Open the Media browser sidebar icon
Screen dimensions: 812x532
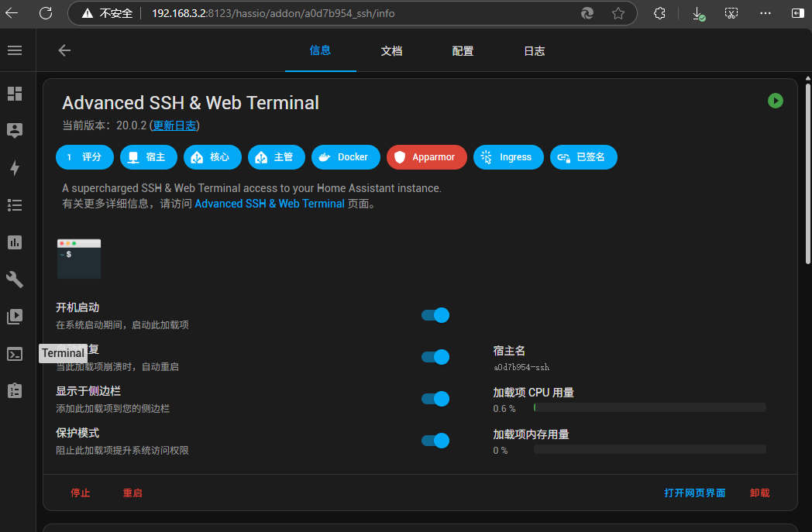point(15,317)
